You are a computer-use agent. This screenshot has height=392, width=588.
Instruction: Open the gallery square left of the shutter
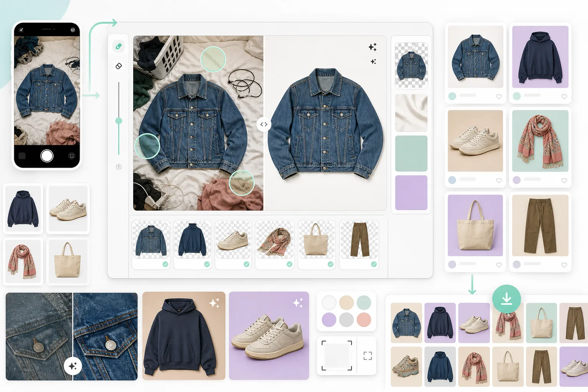pos(22,156)
